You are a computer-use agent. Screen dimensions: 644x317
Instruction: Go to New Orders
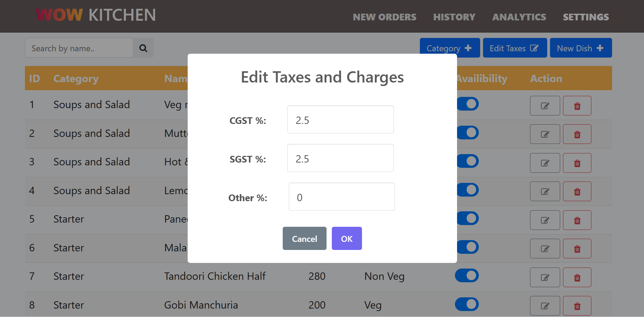[385, 17]
